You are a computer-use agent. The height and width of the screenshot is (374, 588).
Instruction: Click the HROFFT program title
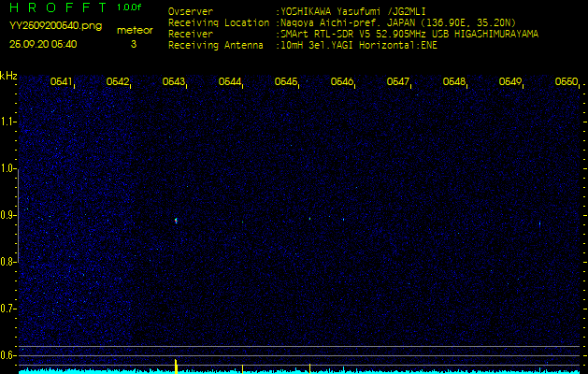click(59, 7)
